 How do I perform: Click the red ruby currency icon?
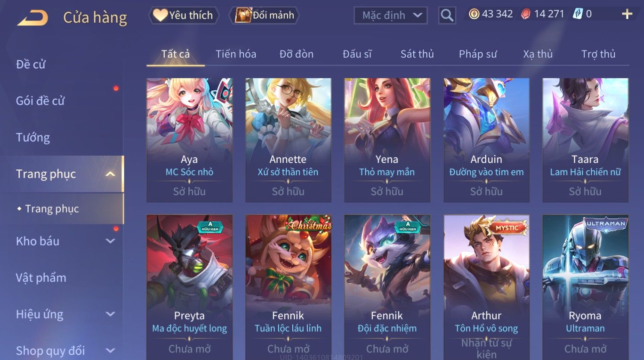[525, 14]
